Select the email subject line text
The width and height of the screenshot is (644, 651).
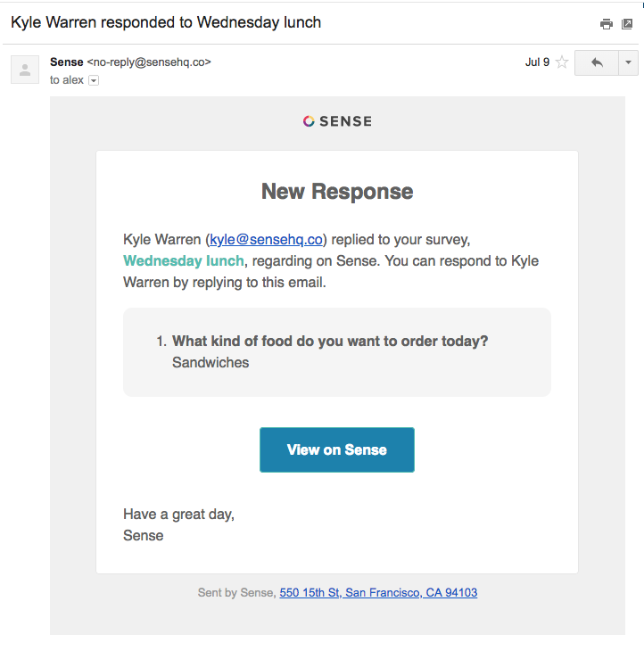(x=166, y=22)
